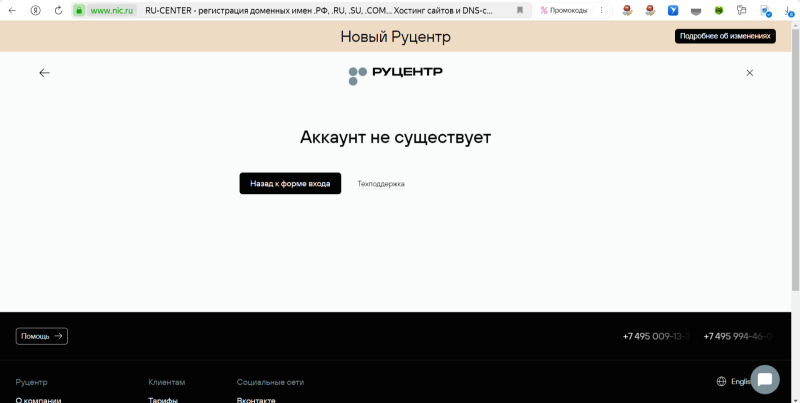Click the blue Y extension icon

[673, 10]
